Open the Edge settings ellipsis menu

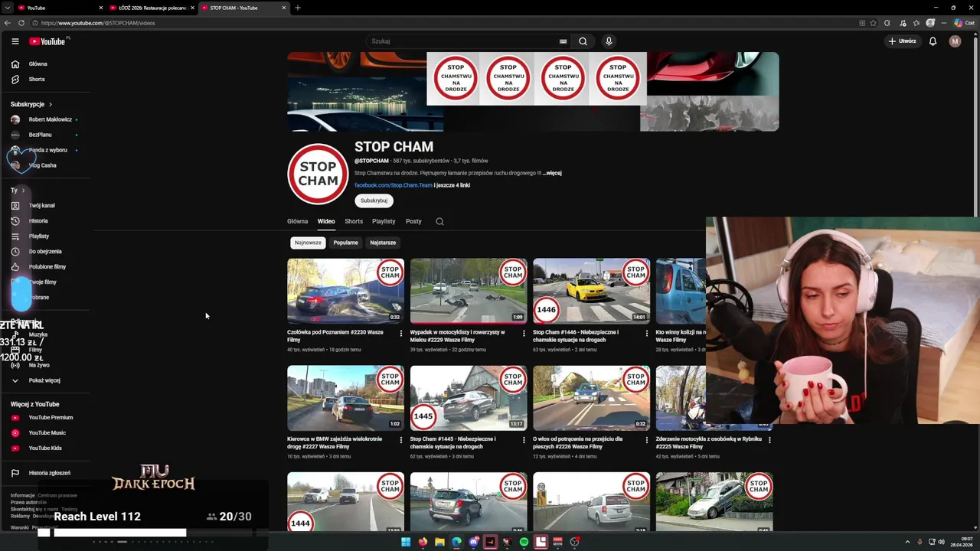(x=945, y=23)
